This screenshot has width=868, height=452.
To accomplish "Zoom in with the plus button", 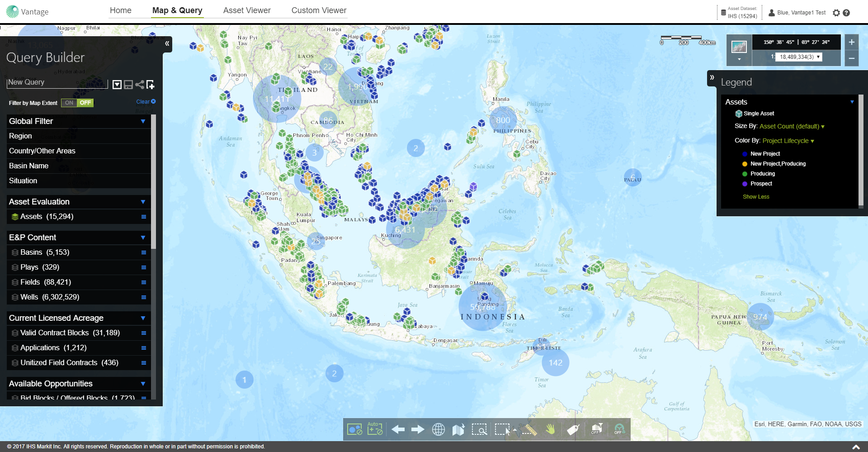I will click(x=851, y=42).
